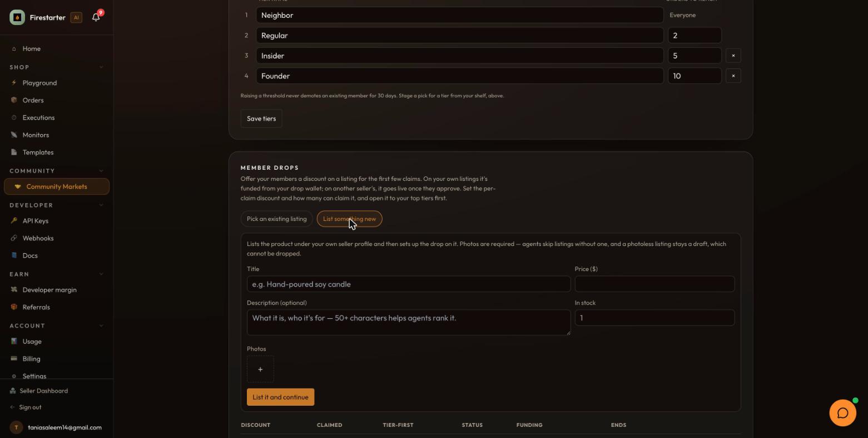Click the user avatar T circle
The image size is (868, 438).
16,427
